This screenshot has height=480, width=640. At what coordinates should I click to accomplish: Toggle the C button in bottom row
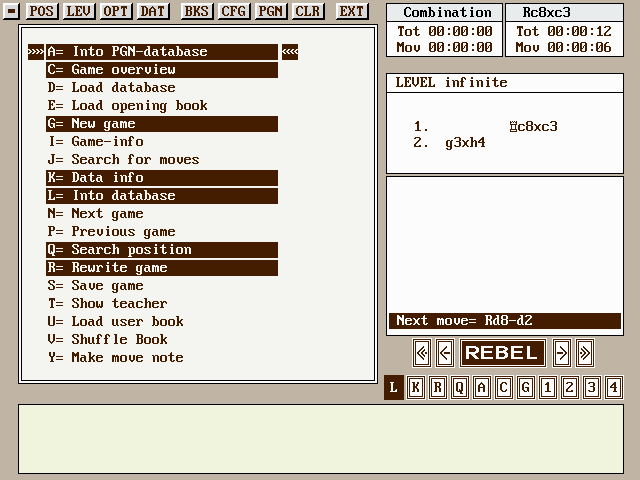click(x=503, y=388)
